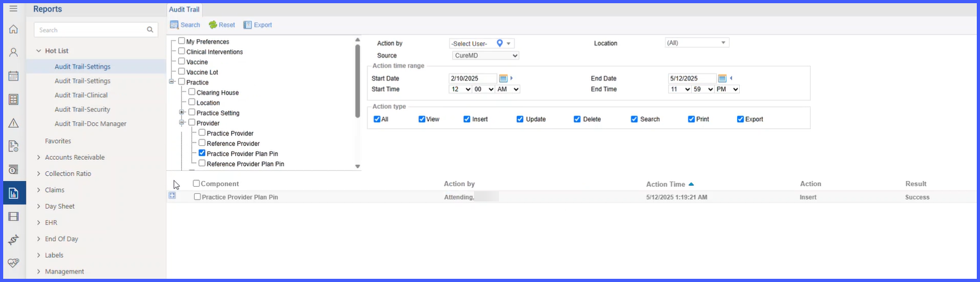This screenshot has height=282, width=980.
Task: Click the expand row icon beside Practice Provider Plan Pin
Action: pyautogui.click(x=172, y=196)
